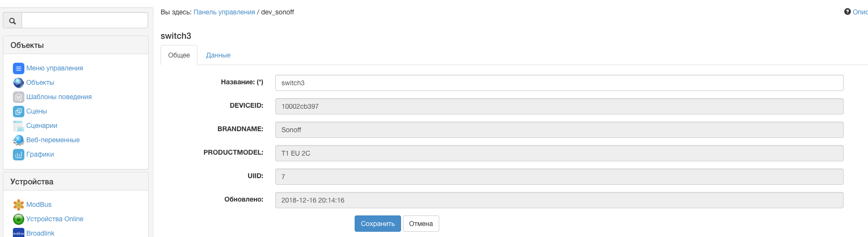The width and height of the screenshot is (868, 237).
Task: Click the Broadlink icon
Action: pyautogui.click(x=18, y=233)
